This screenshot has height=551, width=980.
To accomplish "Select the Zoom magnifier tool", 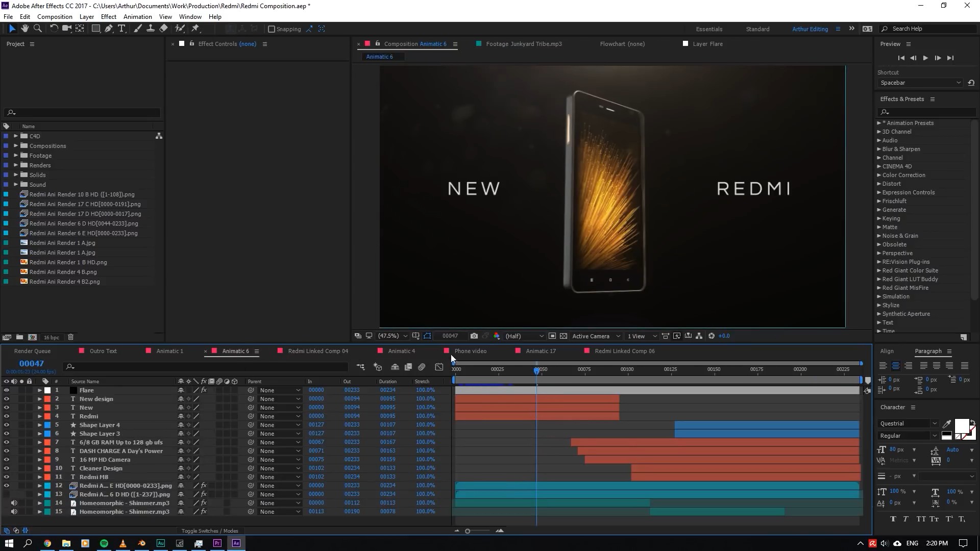I will point(37,29).
